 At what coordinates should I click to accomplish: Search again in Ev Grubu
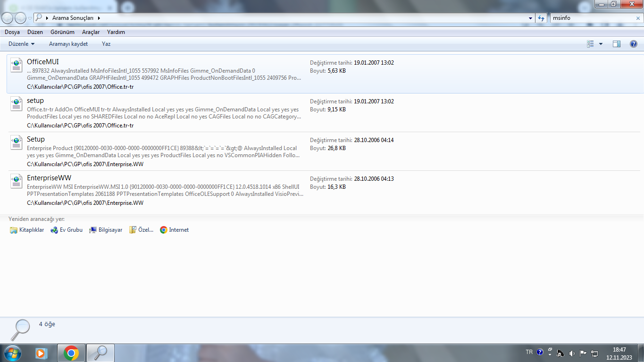click(67, 230)
